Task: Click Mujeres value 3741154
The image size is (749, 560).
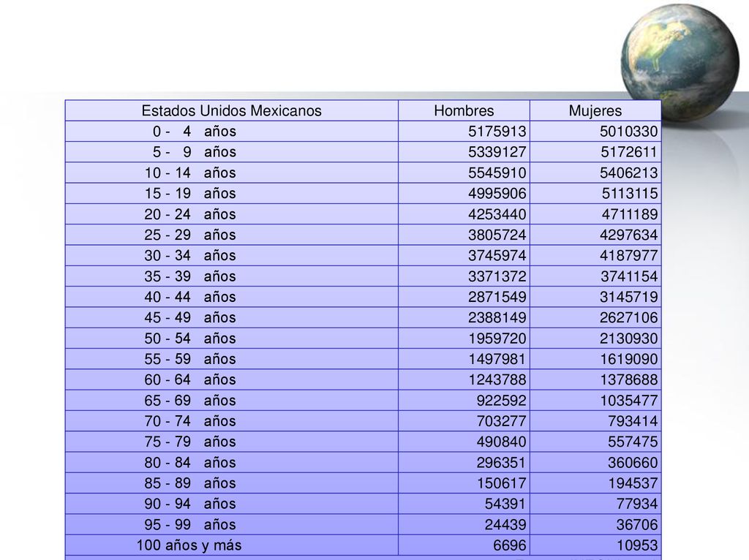Action: (x=628, y=276)
